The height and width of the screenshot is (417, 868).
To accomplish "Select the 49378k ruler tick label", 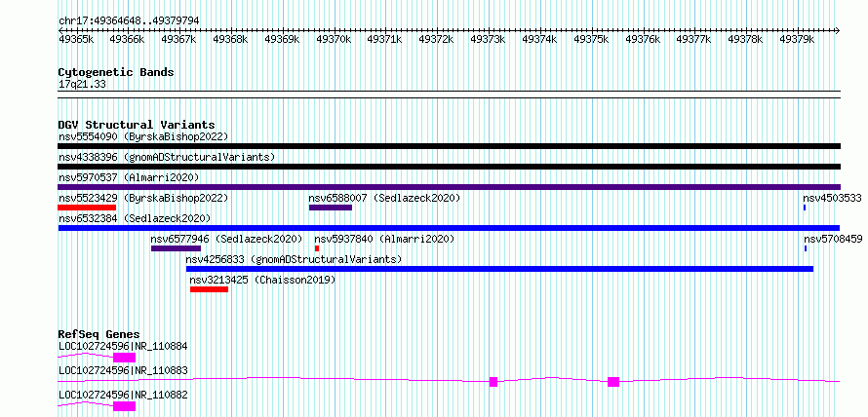I will coord(746,39).
